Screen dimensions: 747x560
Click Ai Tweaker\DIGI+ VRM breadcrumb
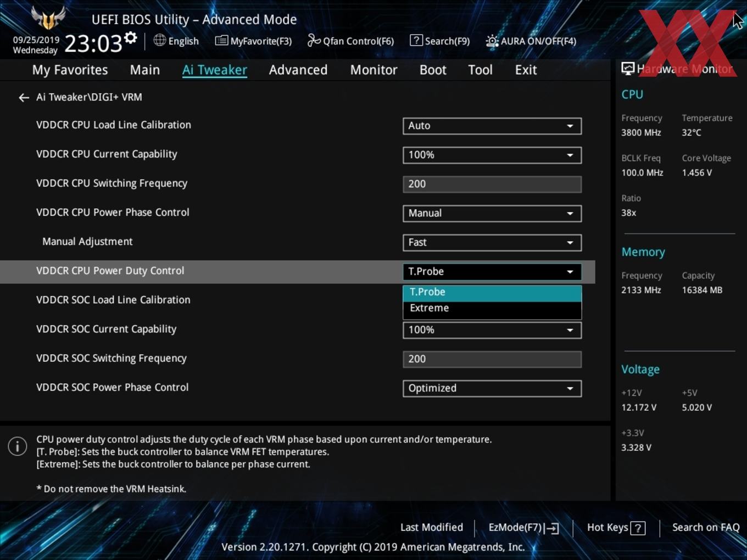(x=89, y=97)
